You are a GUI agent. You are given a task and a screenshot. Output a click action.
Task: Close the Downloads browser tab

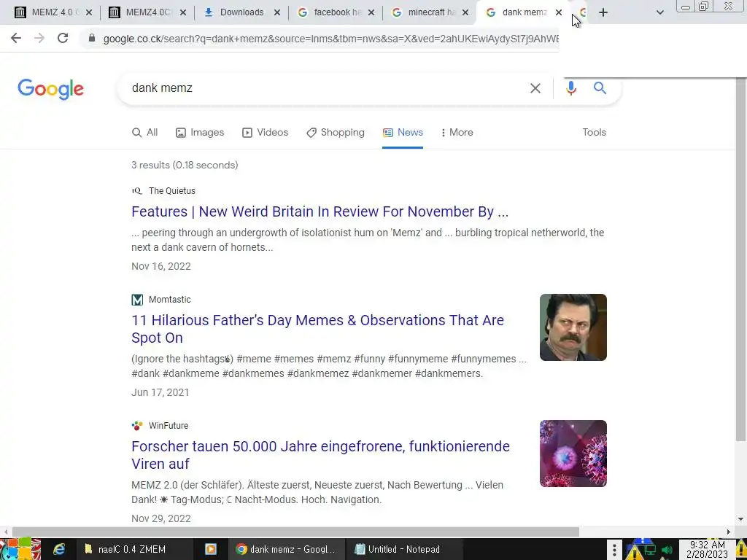[x=276, y=12]
